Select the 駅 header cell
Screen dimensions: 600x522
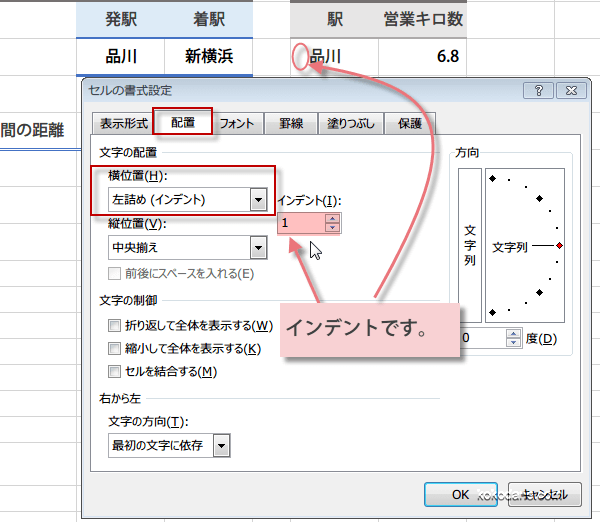334,19
